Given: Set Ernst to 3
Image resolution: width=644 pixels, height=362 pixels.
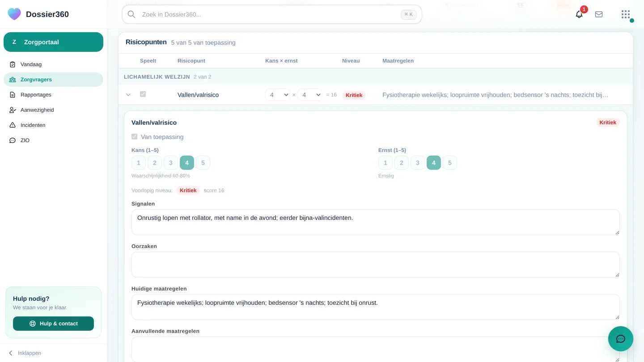Looking at the screenshot, I should 418,163.
